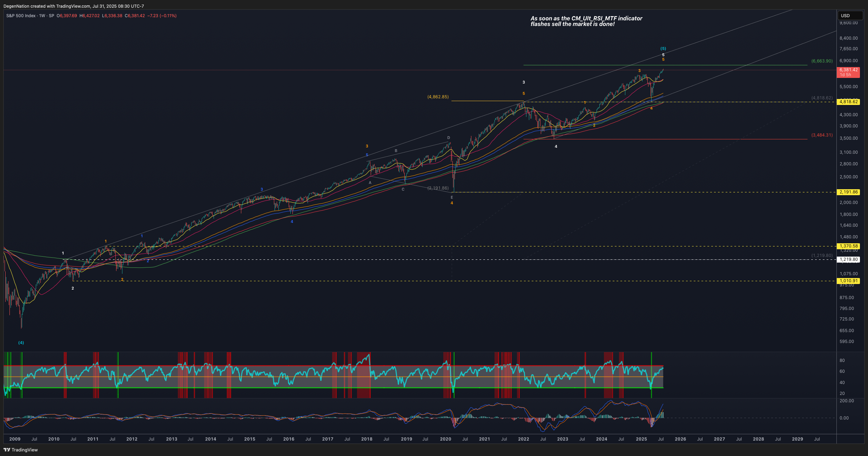Open the USD currency selector

pyautogui.click(x=850, y=15)
